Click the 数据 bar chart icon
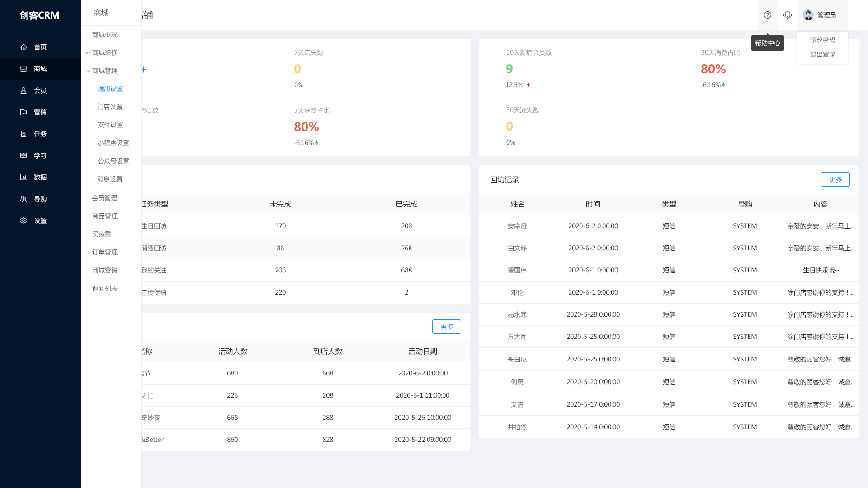The width and height of the screenshot is (868, 488). coord(24,177)
